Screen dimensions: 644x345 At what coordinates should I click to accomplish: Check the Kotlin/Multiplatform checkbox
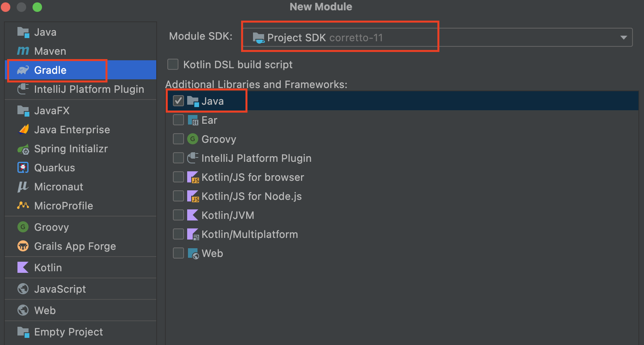(x=178, y=234)
